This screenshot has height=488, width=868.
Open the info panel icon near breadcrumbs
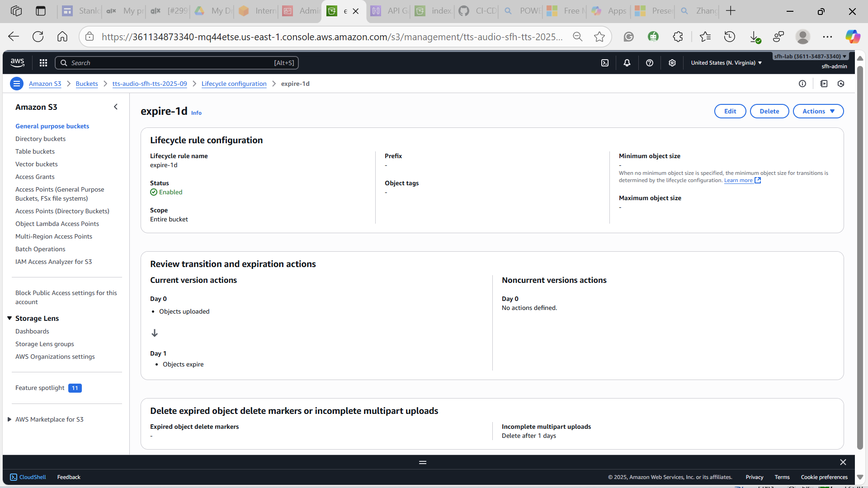802,84
